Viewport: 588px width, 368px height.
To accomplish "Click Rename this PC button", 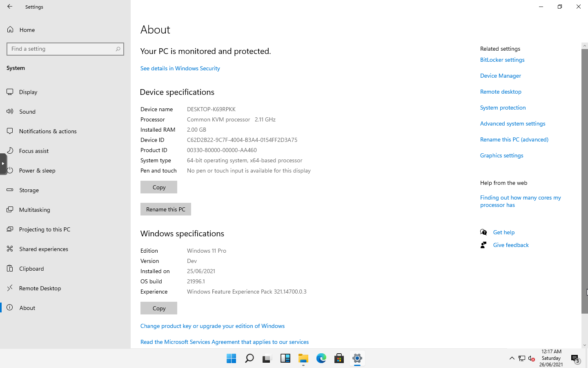I will point(166,209).
